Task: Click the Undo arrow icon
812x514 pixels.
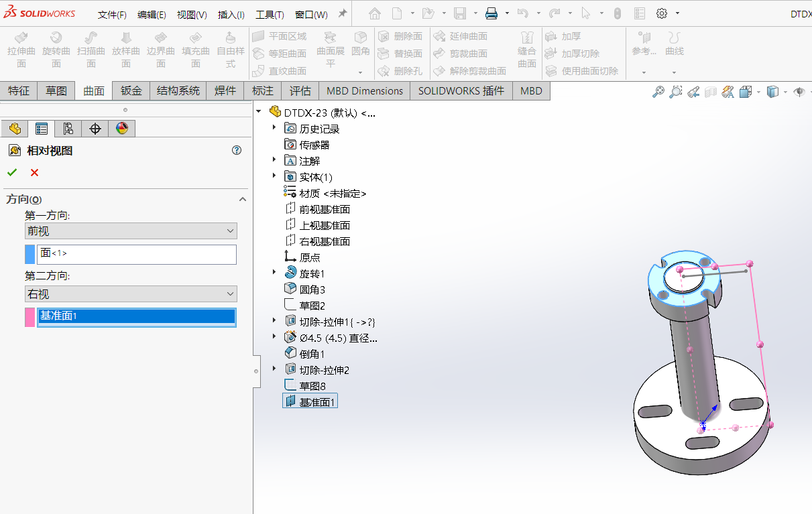Action: (524, 13)
